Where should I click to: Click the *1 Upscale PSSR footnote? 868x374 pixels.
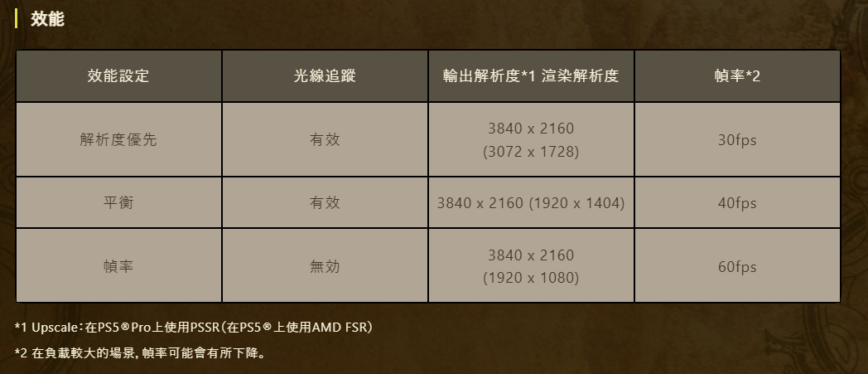[x=194, y=328]
